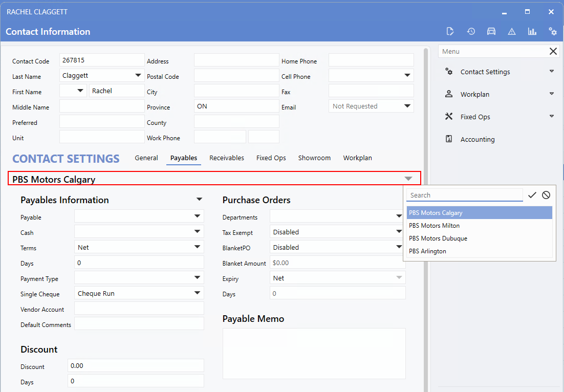
Task: Click the Fax field
Action: click(371, 91)
